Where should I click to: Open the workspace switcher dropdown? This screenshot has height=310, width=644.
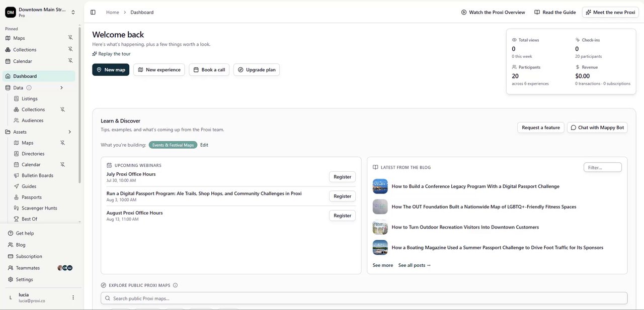click(x=73, y=12)
